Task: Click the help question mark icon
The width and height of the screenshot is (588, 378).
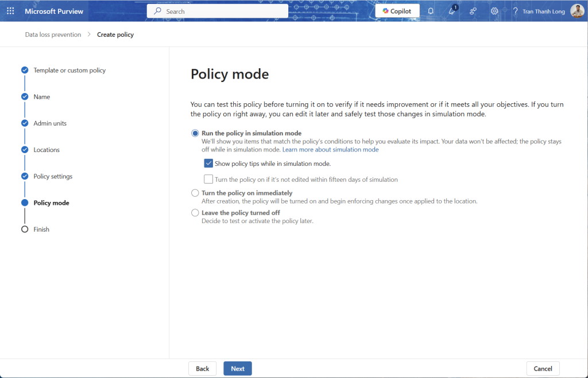Action: [515, 11]
